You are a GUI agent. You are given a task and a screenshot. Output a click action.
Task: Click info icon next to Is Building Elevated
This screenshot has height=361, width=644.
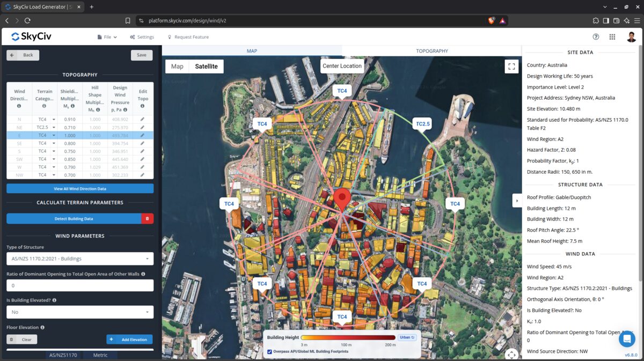(55, 300)
